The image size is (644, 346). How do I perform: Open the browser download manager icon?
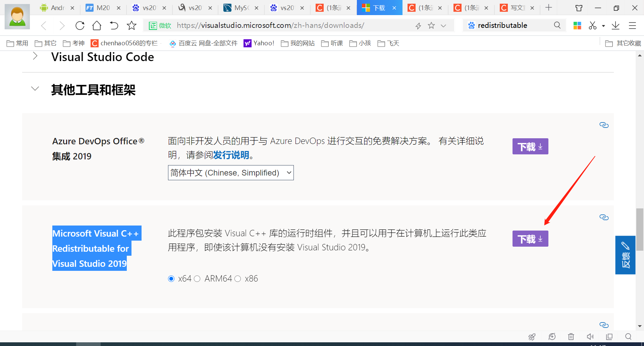615,25
